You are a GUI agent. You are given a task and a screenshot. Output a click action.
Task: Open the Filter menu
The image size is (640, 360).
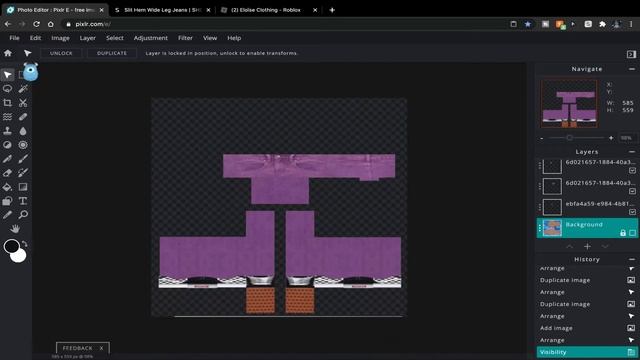click(x=185, y=38)
